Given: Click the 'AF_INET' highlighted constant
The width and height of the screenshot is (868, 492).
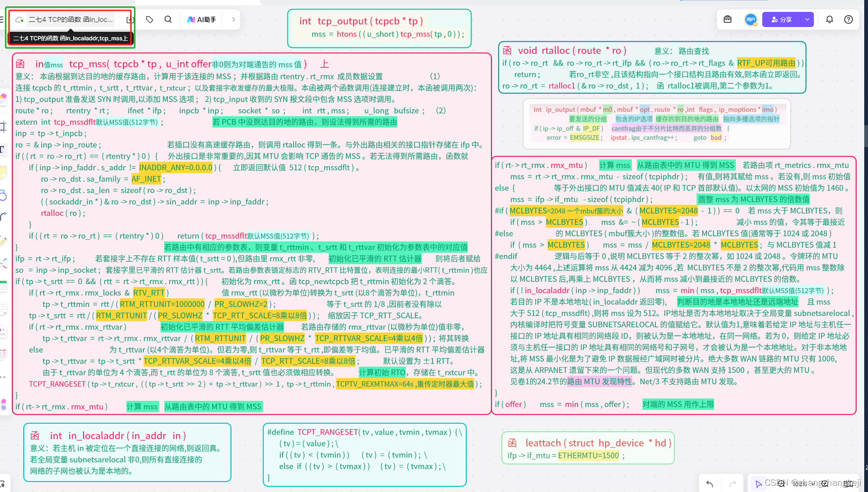Looking at the screenshot, I should point(146,179).
